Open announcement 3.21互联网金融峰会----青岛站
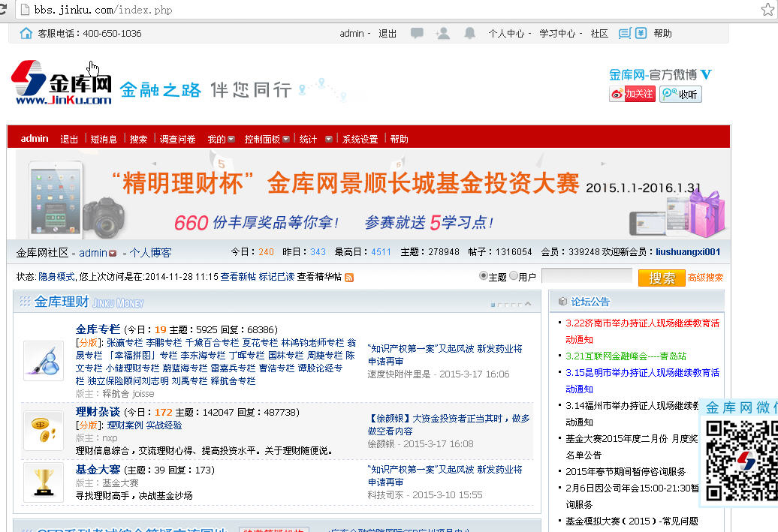The image size is (778, 532). [626, 356]
